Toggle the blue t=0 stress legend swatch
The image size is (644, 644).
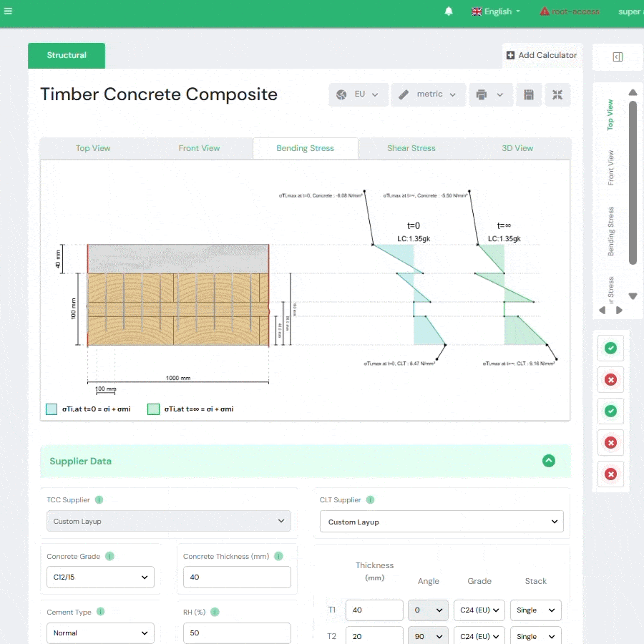pyautogui.click(x=52, y=409)
